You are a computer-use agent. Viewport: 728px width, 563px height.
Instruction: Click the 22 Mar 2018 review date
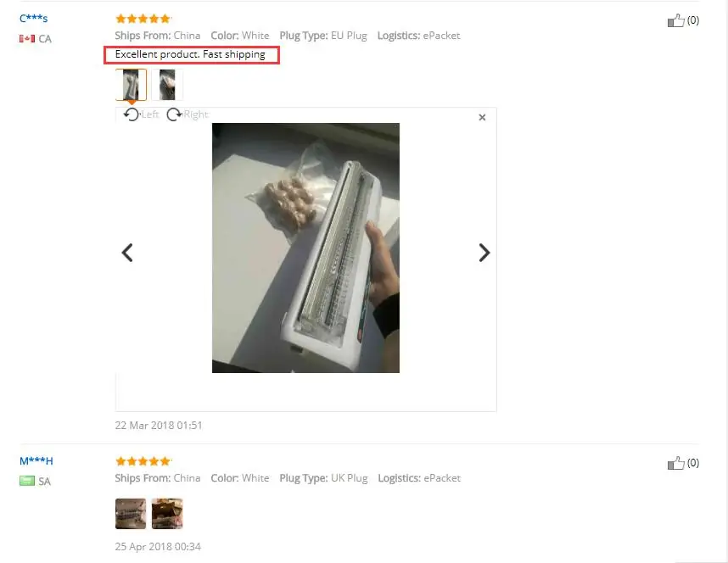(x=159, y=425)
